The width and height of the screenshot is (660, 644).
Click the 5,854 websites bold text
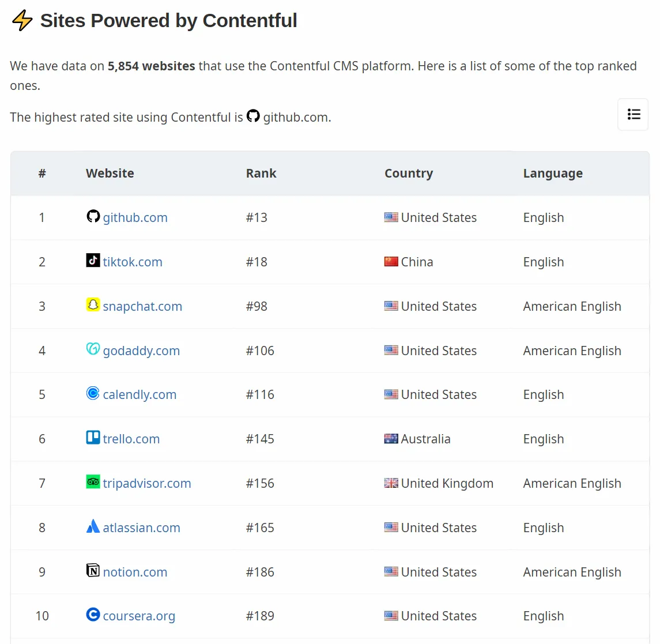151,66
